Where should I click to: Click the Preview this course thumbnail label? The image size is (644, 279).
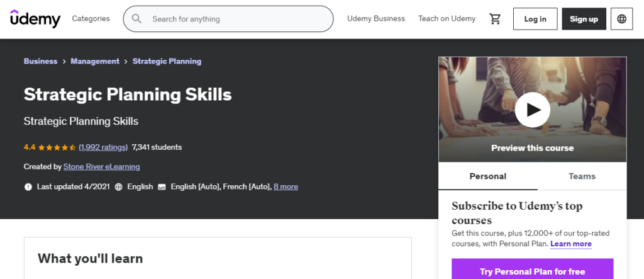tap(532, 148)
